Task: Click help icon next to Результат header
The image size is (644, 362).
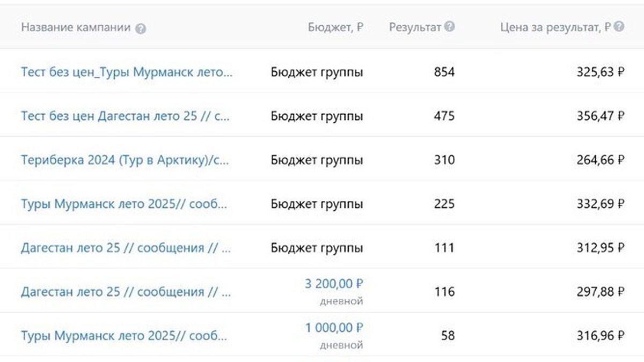Action: pos(450,27)
